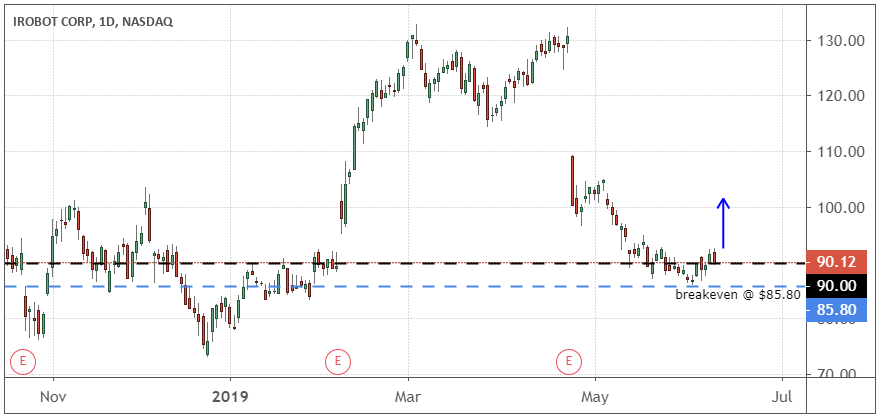Select the 110.00 value on the price axis
Screen dimensions: 880x419
pyautogui.click(x=839, y=152)
